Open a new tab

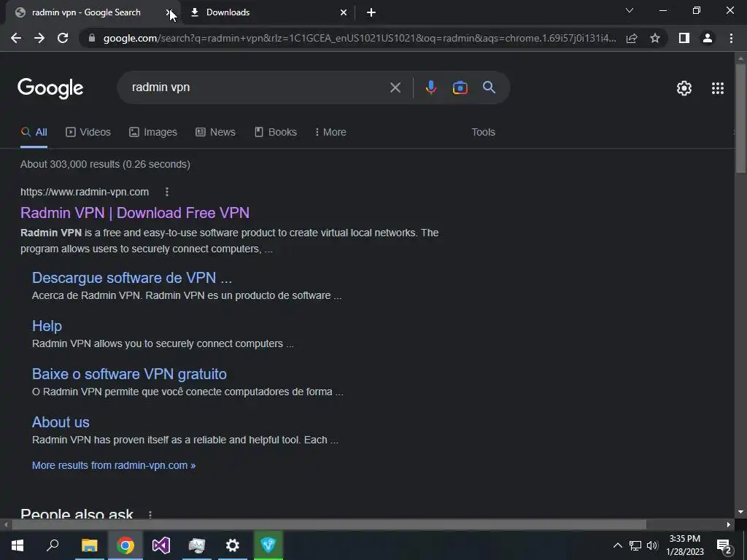[371, 12]
